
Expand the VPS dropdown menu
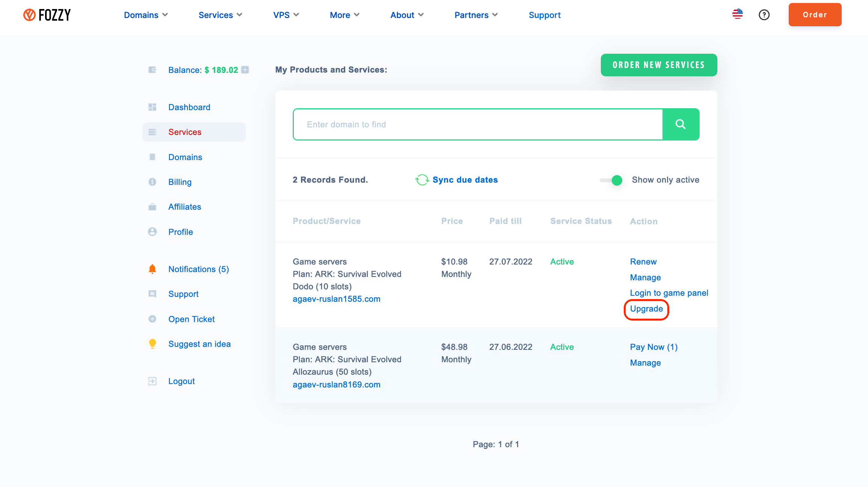coord(286,15)
